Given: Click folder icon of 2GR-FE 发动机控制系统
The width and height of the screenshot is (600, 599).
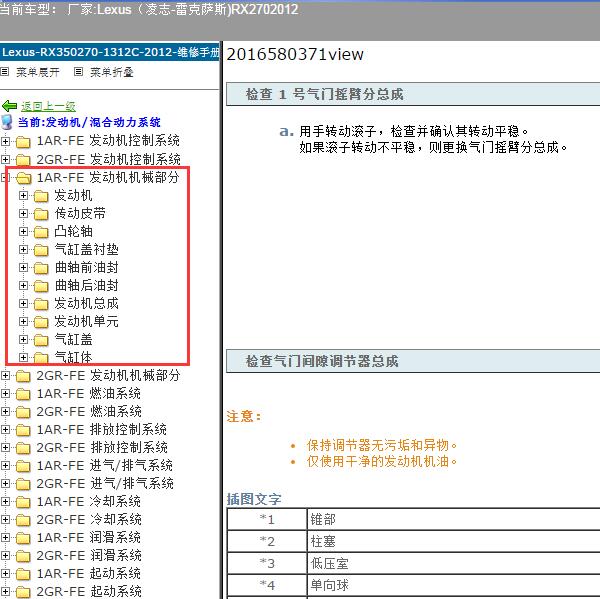Looking at the screenshot, I should [x=23, y=160].
